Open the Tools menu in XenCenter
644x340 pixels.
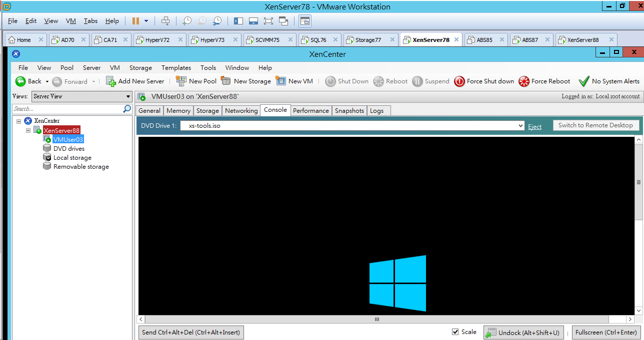208,68
